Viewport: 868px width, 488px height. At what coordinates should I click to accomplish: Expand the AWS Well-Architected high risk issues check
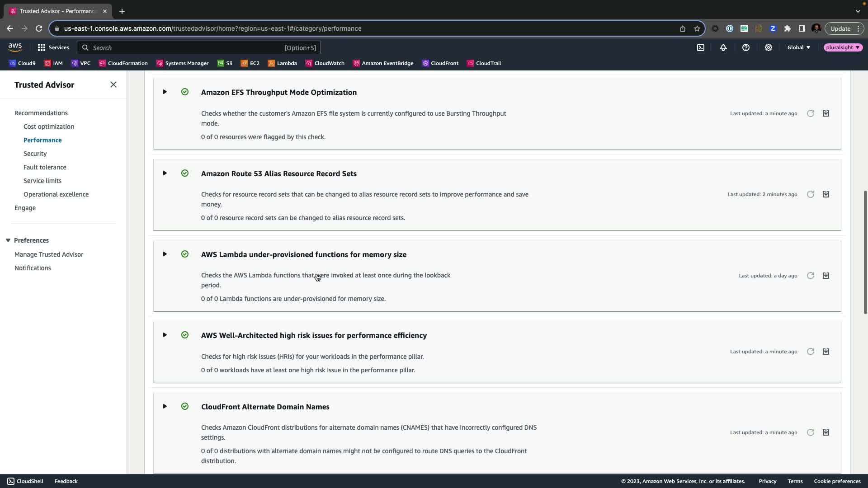pos(165,335)
